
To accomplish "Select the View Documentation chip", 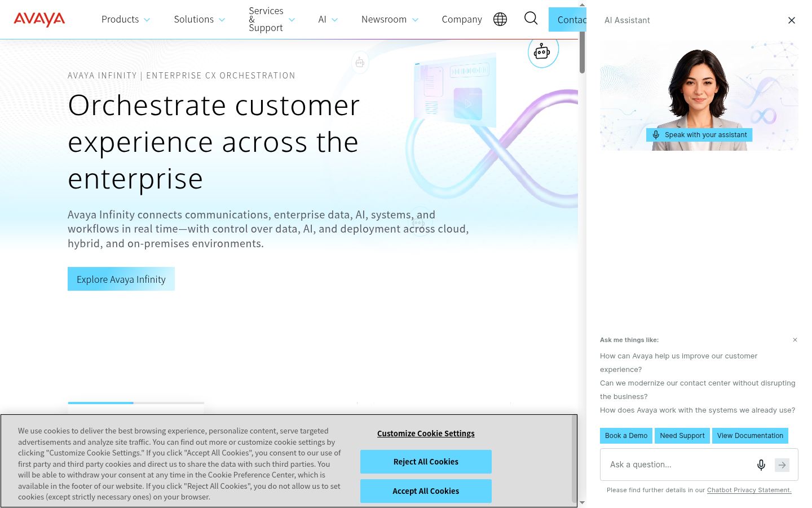I will pyautogui.click(x=750, y=436).
